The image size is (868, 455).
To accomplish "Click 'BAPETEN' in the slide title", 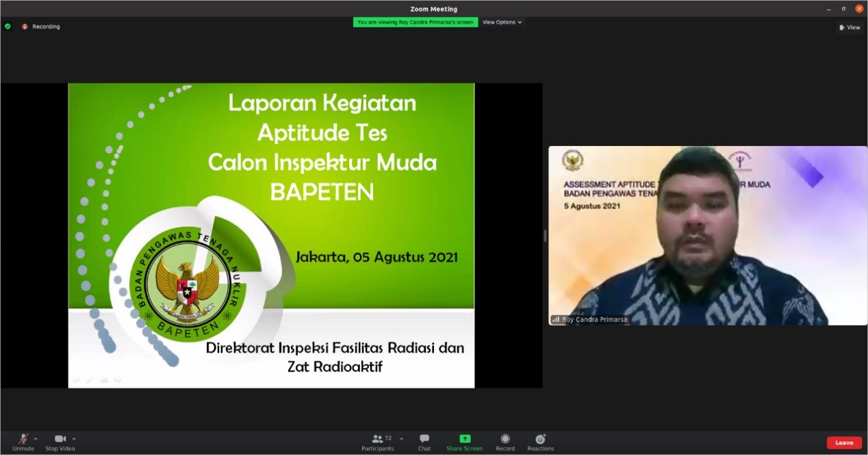I will [x=322, y=193].
